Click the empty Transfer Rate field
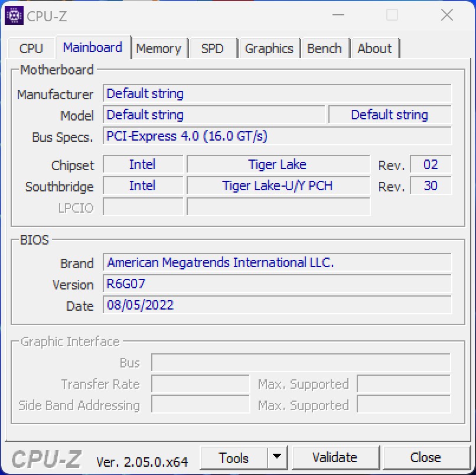 [x=200, y=383]
